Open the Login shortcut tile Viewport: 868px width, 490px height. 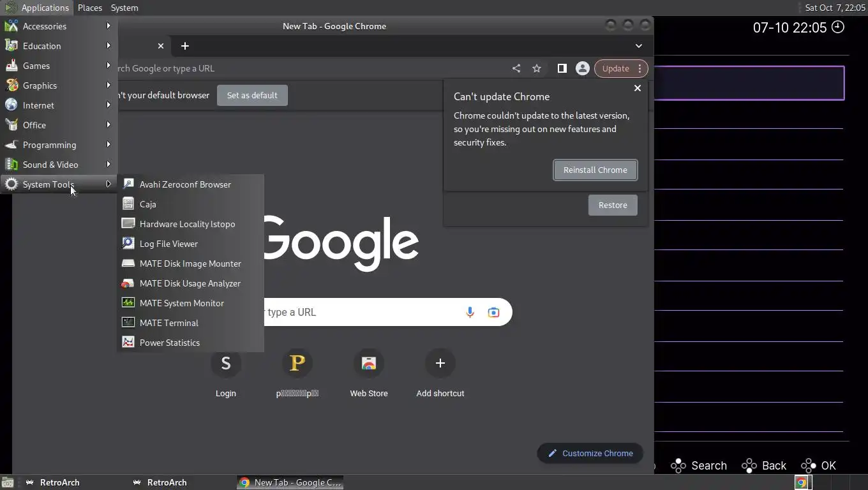pos(226,373)
